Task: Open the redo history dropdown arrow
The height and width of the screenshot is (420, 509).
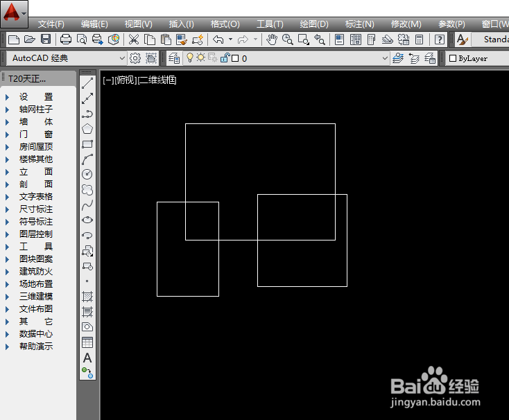Action: click(x=255, y=40)
